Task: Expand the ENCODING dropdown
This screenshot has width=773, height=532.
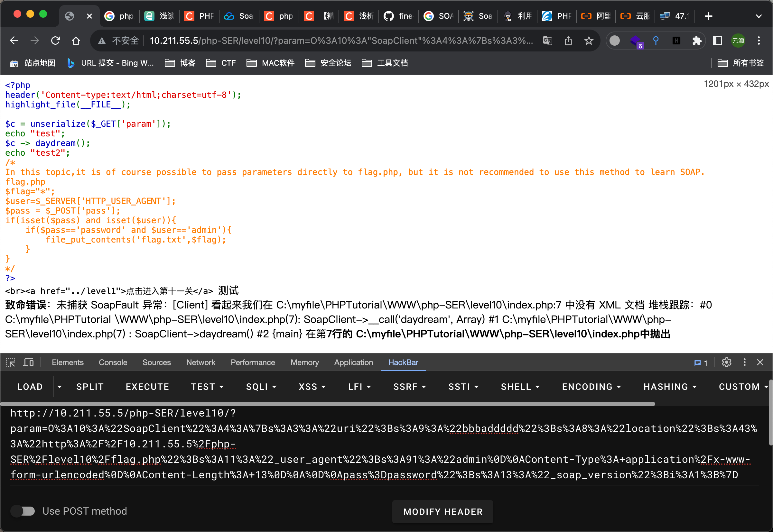Action: (x=591, y=387)
